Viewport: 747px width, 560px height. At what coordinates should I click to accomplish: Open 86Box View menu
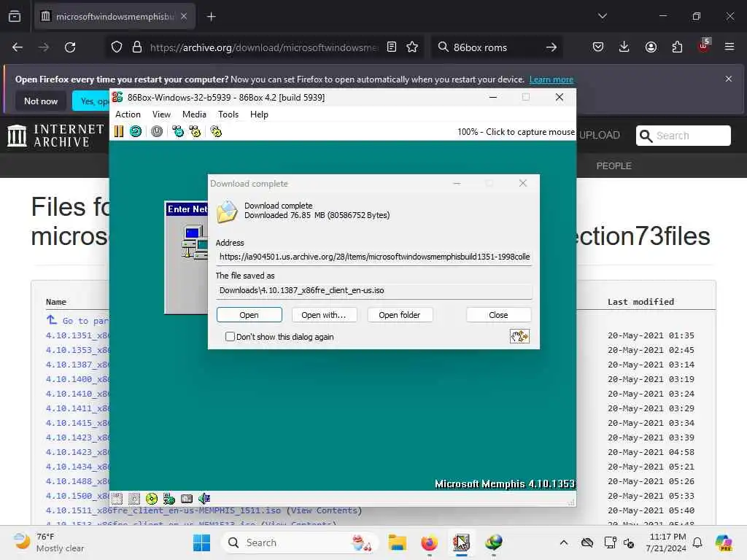click(x=161, y=114)
